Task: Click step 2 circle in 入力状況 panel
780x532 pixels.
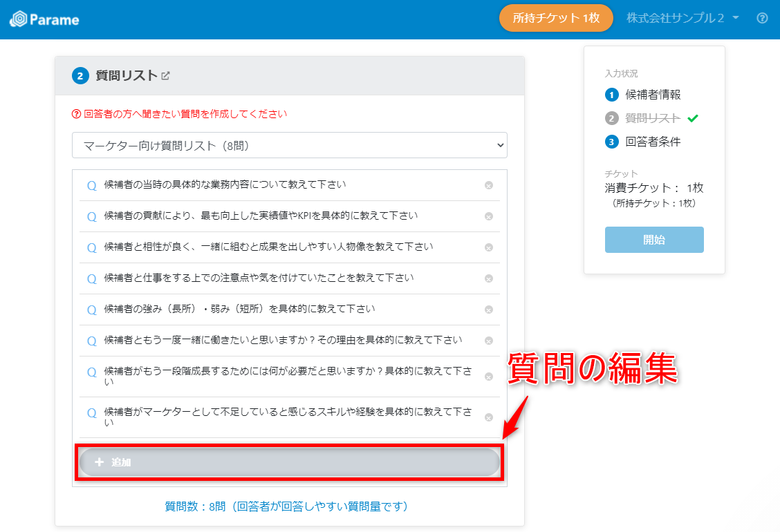Action: point(611,118)
